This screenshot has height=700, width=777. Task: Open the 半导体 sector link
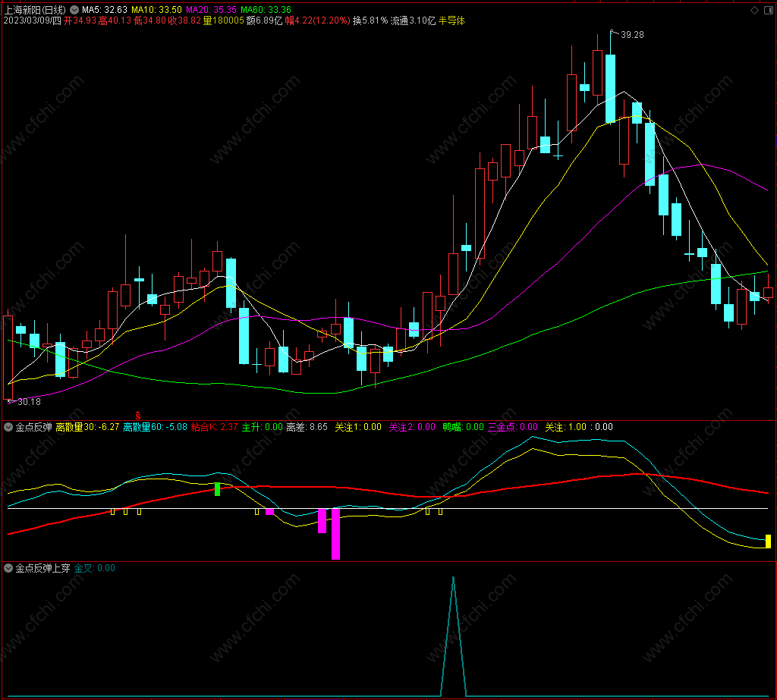point(452,20)
